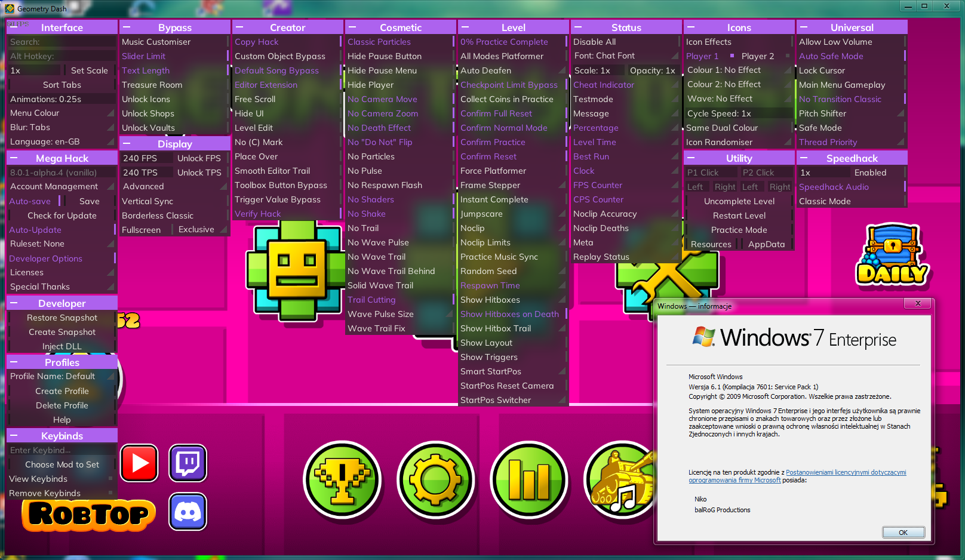Collapse the Cosmetic panel with its dash icon

(352, 27)
